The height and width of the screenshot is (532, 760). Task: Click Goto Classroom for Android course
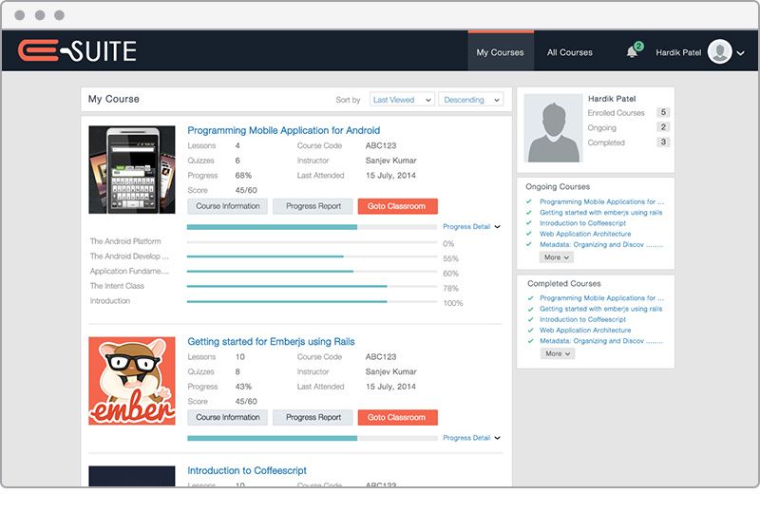[x=397, y=206]
